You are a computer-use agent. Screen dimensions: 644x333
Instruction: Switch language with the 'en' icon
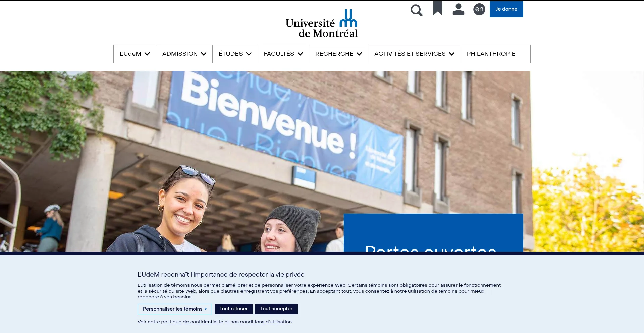pos(479,9)
